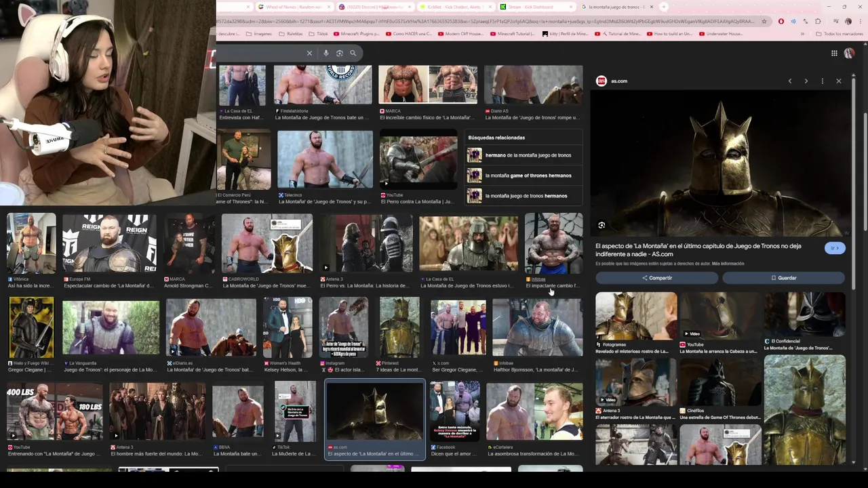The width and height of the screenshot is (868, 488).
Task: Open the Europa FM Reign thumbnail
Action: tap(109, 243)
